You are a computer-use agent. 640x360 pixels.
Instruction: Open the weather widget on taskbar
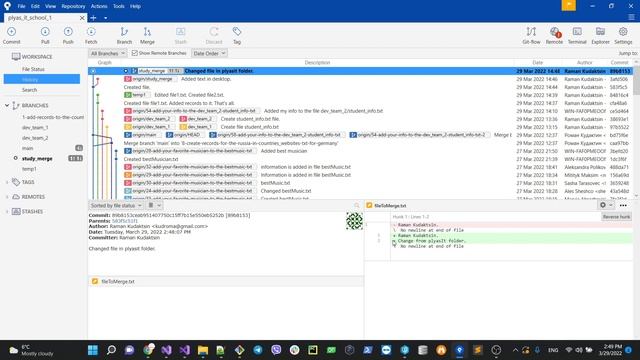[31, 350]
